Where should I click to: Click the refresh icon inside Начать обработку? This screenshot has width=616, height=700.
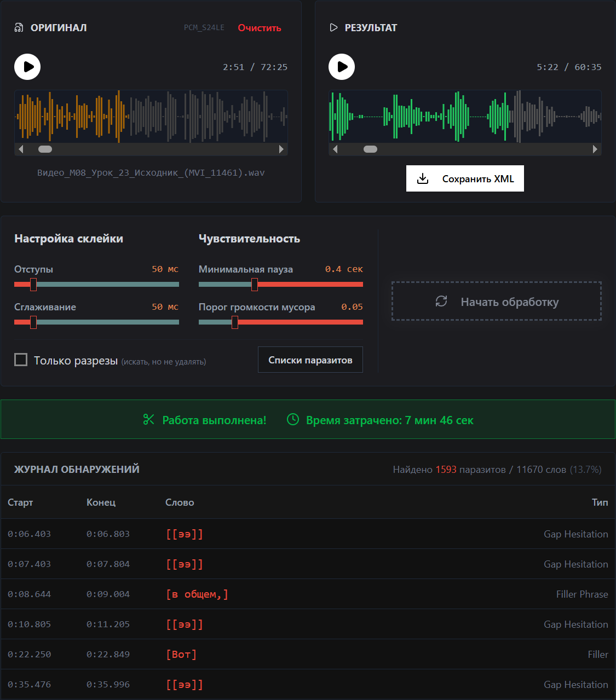pyautogui.click(x=441, y=301)
